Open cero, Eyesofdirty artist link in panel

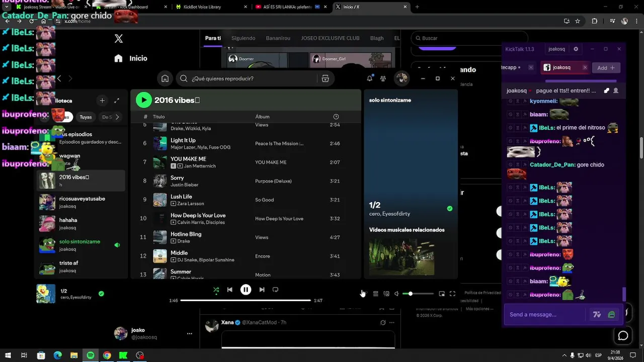[389, 214]
